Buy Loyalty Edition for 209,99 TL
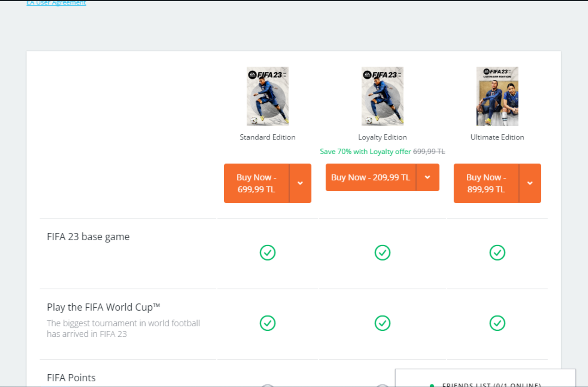588x387 pixels. click(371, 177)
